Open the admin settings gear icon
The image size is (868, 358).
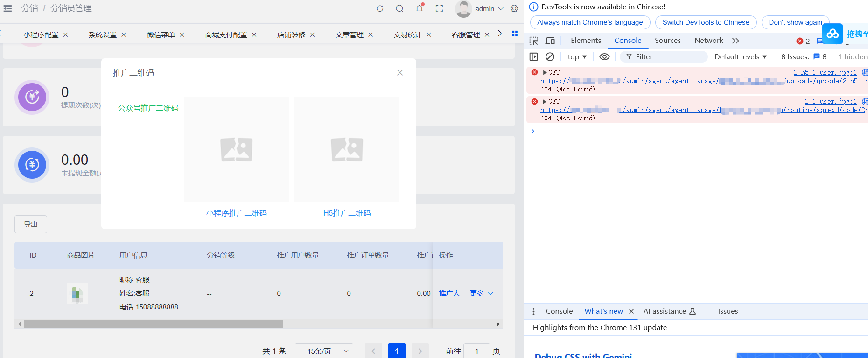[514, 8]
